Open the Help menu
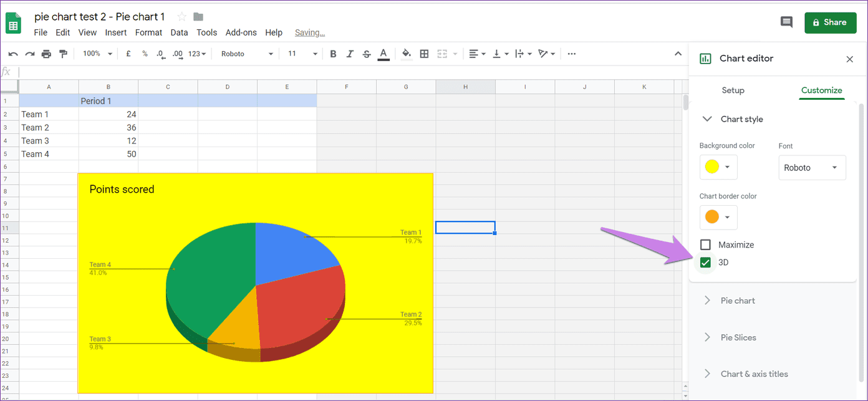Viewport: 868px width, 401px height. click(274, 32)
